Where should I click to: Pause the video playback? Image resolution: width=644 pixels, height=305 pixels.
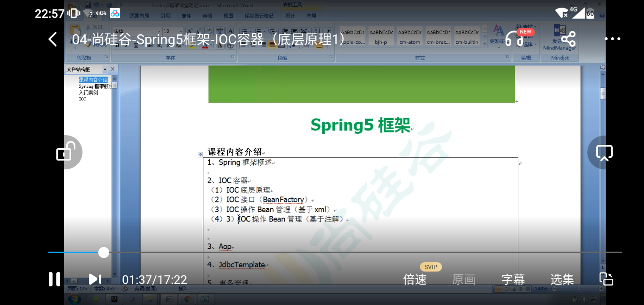pos(55,279)
